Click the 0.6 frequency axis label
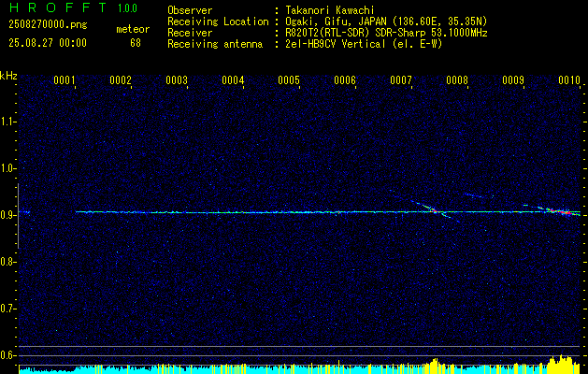The width and height of the screenshot is (588, 374). 7,355
